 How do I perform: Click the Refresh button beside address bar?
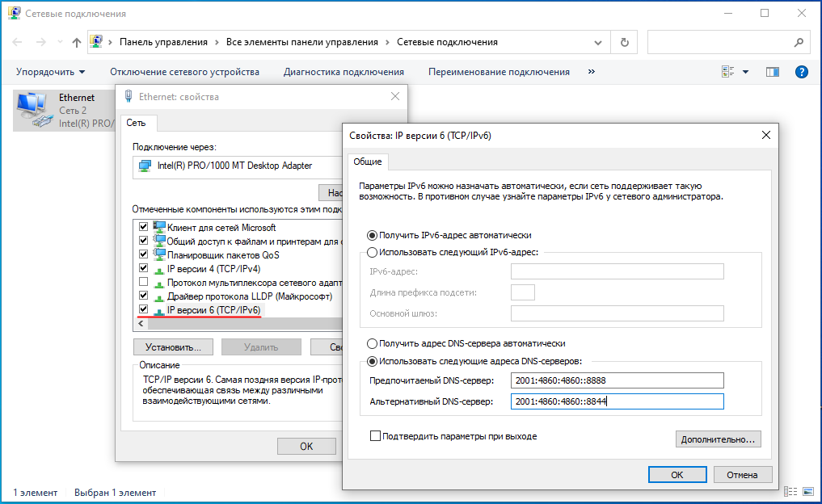click(x=624, y=42)
